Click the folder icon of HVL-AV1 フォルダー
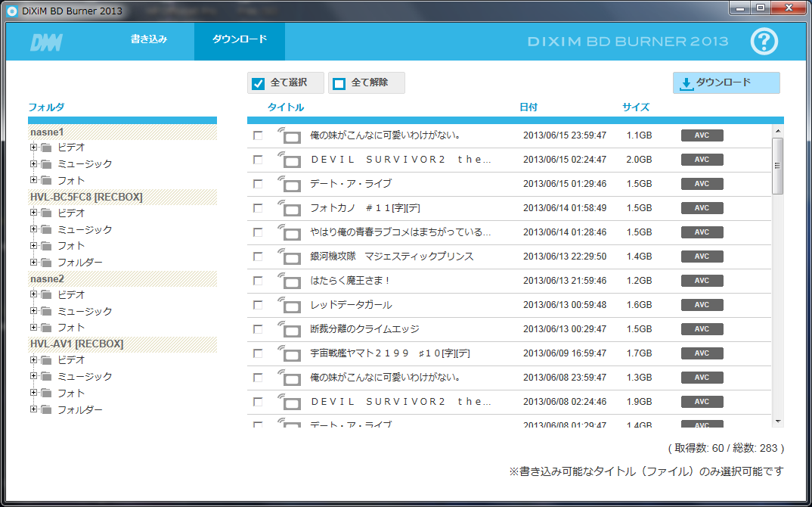The width and height of the screenshot is (812, 507). click(x=47, y=410)
